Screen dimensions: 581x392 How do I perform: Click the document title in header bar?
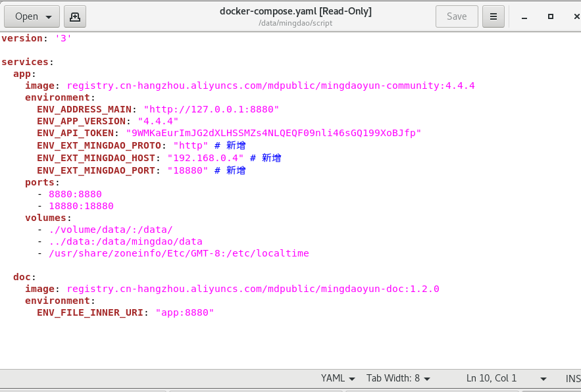(295, 11)
